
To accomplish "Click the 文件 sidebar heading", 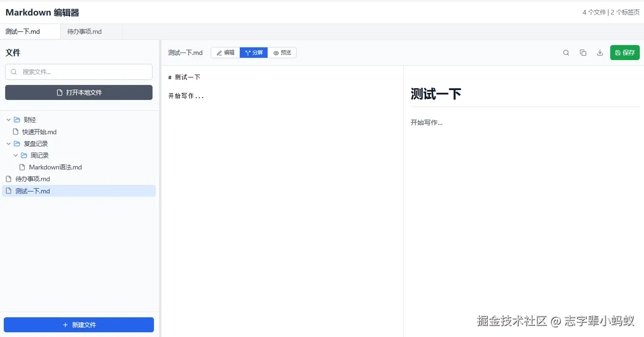I will click(x=13, y=53).
